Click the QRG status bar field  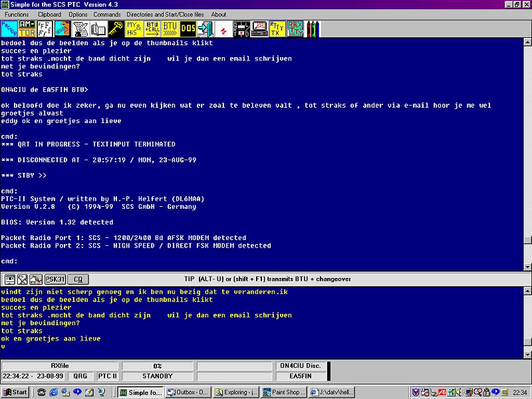coord(80,376)
